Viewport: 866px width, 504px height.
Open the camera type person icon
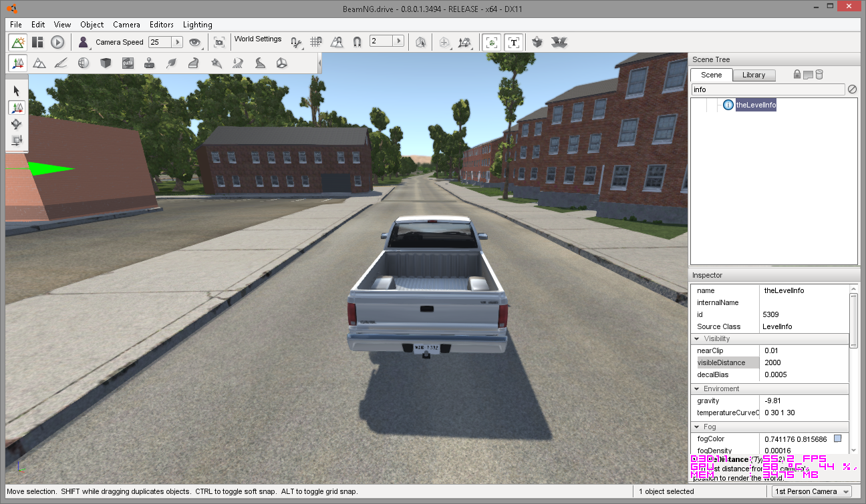(84, 42)
